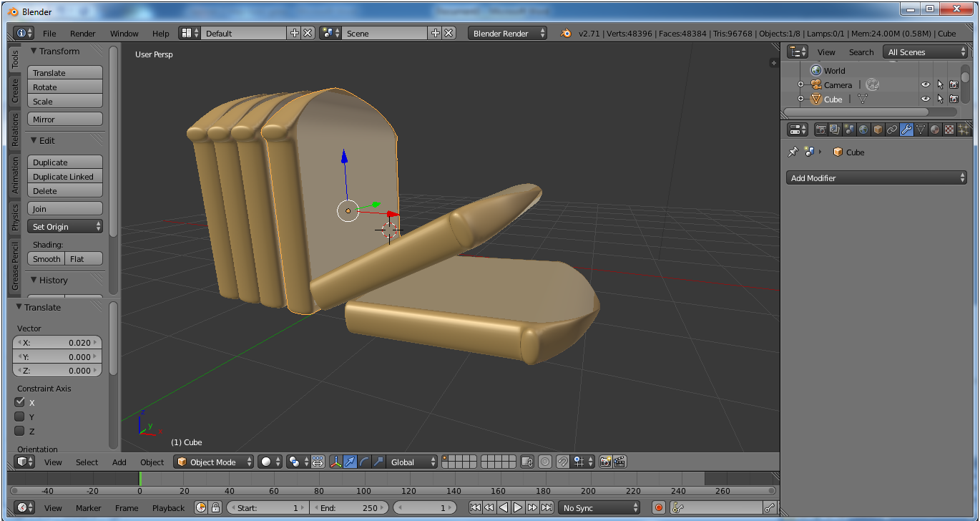Disable the X constraint axis checkbox
The image size is (980, 521).
(20, 402)
